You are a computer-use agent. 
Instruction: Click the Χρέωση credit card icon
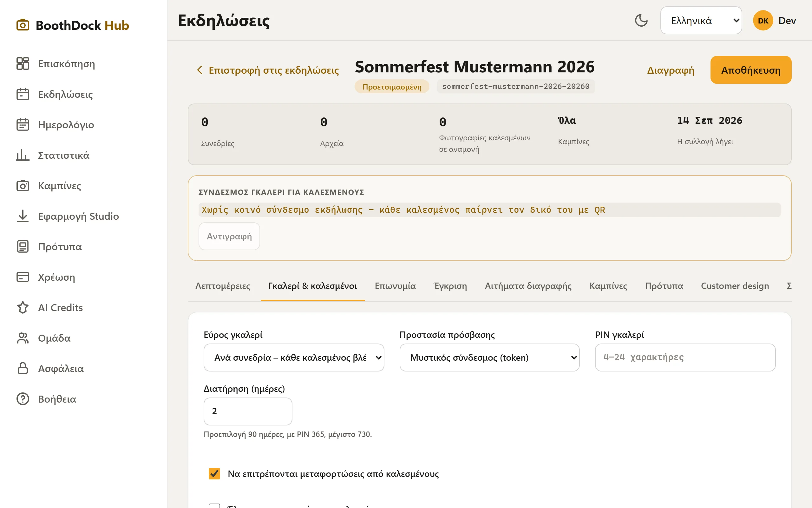click(23, 277)
